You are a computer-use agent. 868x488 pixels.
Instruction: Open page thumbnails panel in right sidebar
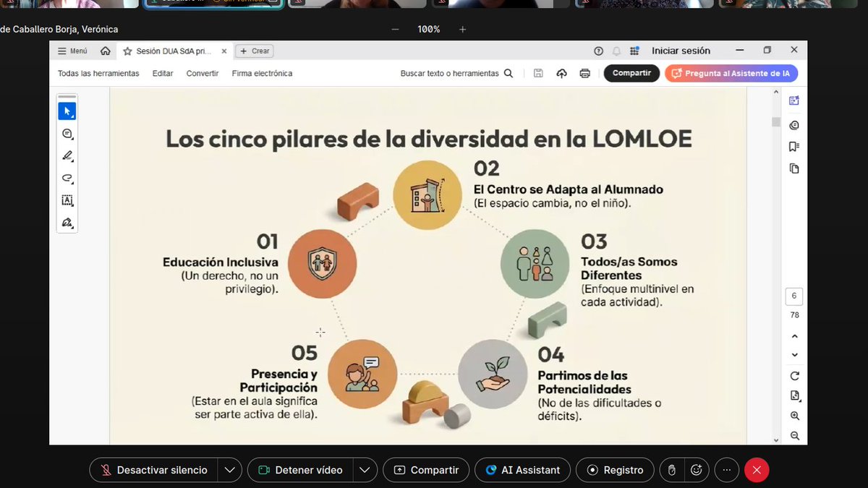point(794,168)
